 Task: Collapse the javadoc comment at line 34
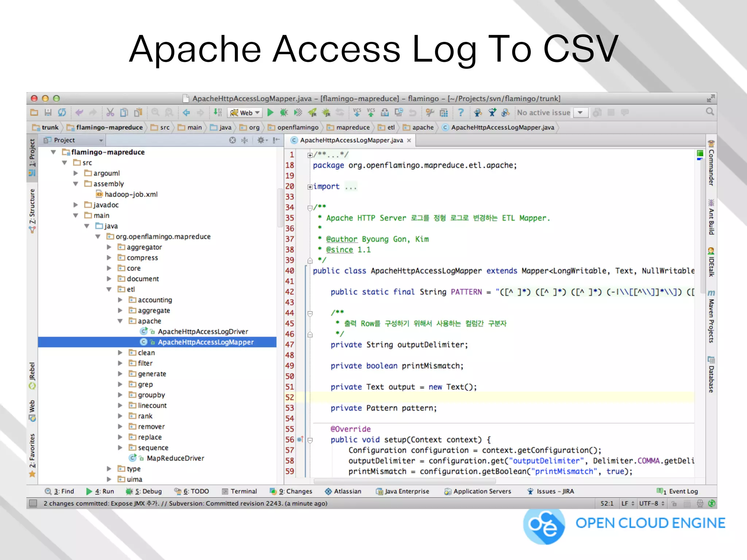click(310, 208)
